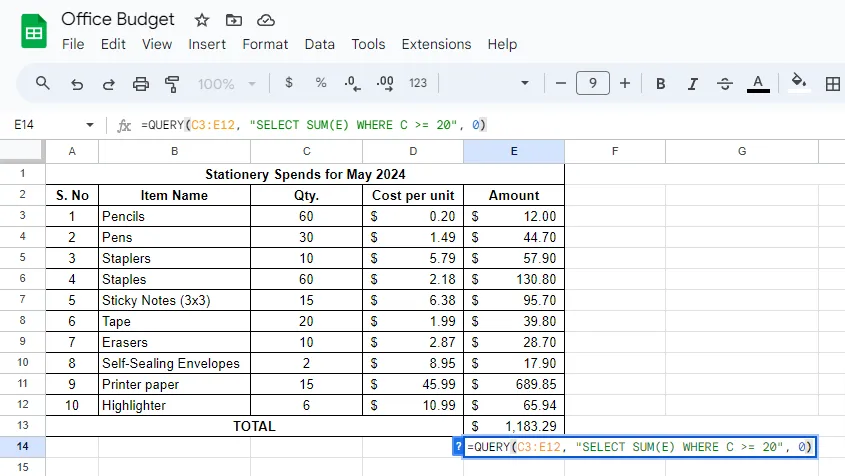Select the 689.85 amount cell
Image resolution: width=845 pixels, height=476 pixels.
pyautogui.click(x=514, y=384)
